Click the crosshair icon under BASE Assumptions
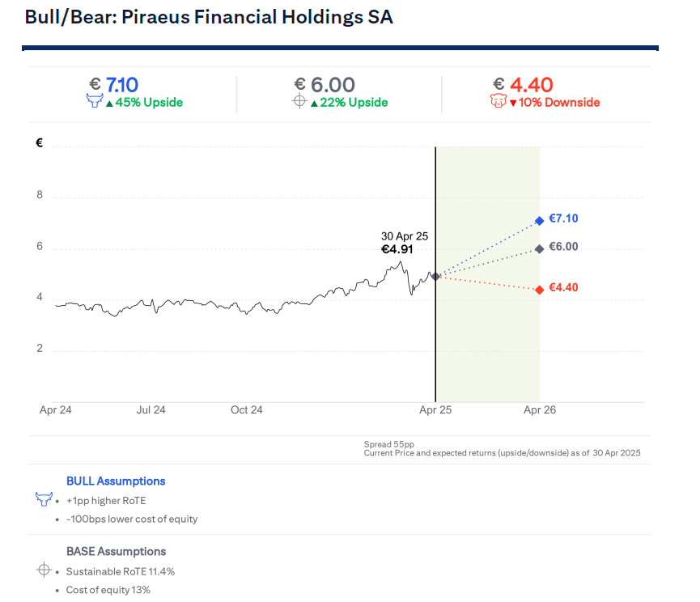Viewport: 700px width, 602px height. click(x=44, y=570)
